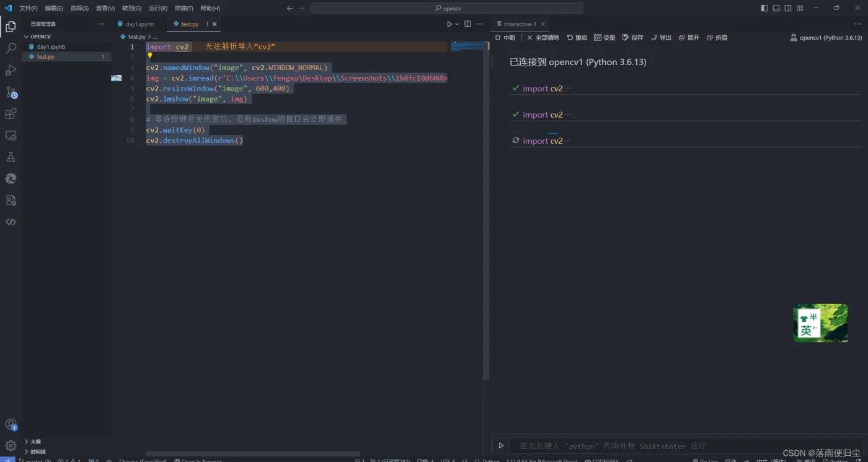Click 折叠 to collapse all cells

[717, 38]
